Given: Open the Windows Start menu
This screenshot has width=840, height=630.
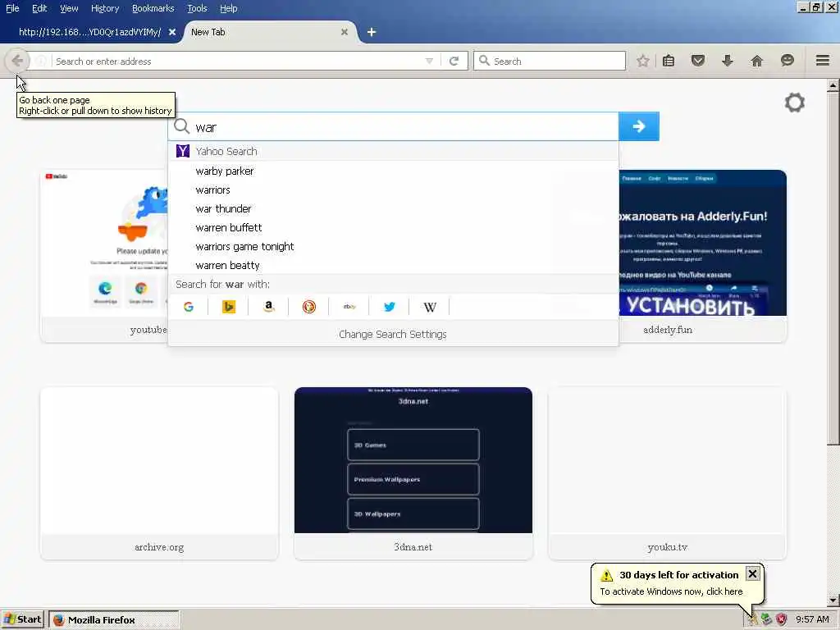Looking at the screenshot, I should [23, 619].
